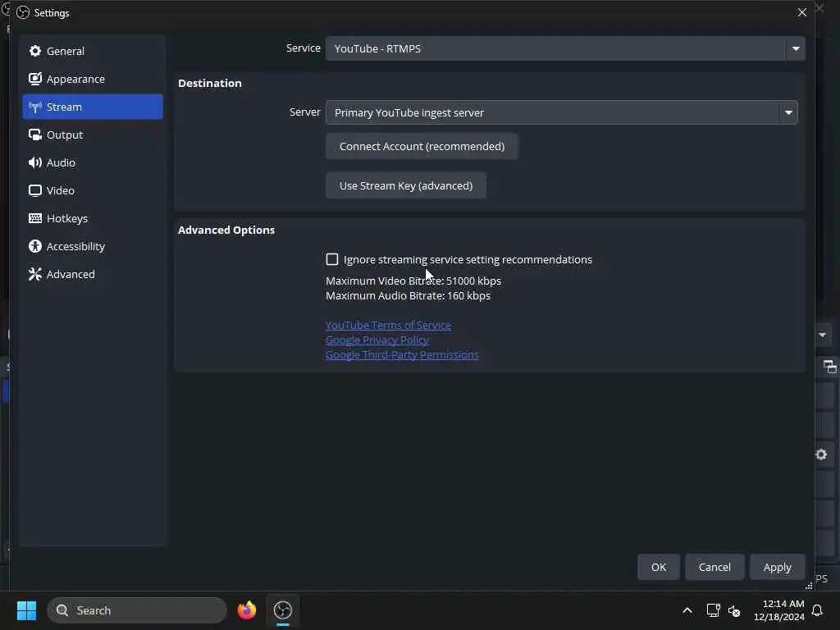Click the Video monitor icon
The image size is (840, 630).
(35, 190)
